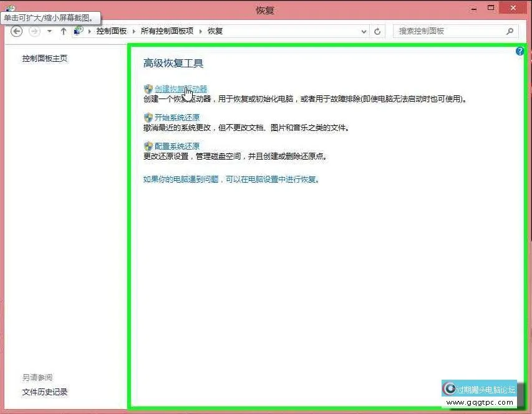Click the shield icon beside 创建恢复驱动器
This screenshot has width=532, height=414.
(x=148, y=89)
